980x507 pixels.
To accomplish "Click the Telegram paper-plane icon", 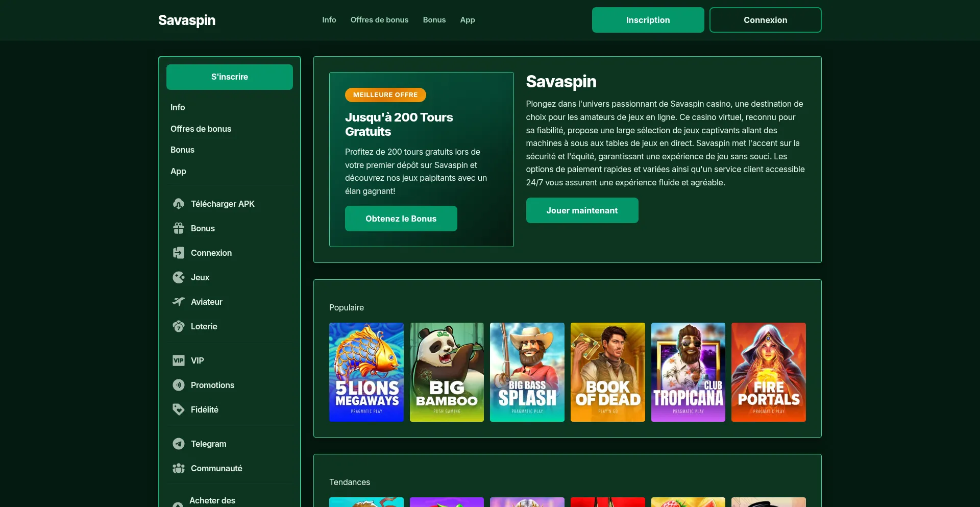I will (x=178, y=444).
